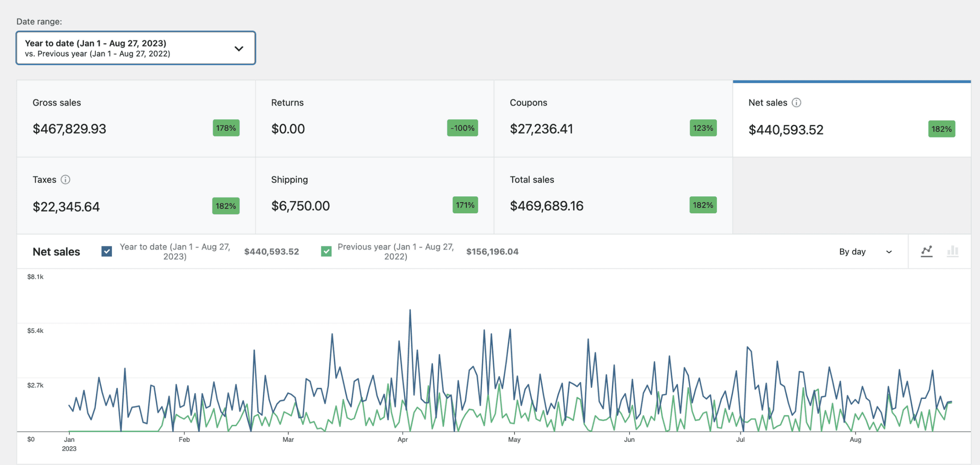Image resolution: width=980 pixels, height=465 pixels.
Task: Click the -100% Returns badge
Action: pyautogui.click(x=463, y=128)
